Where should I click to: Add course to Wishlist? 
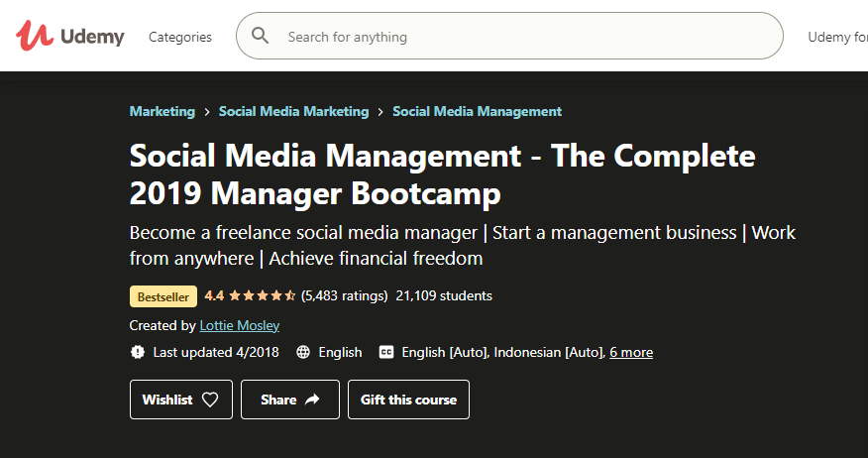[181, 400]
